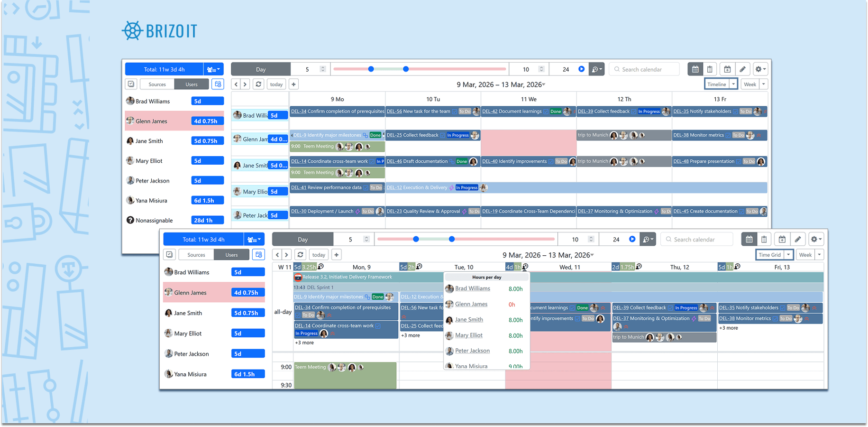Select the pencil edit icon
868x427 pixels.
tap(742, 69)
